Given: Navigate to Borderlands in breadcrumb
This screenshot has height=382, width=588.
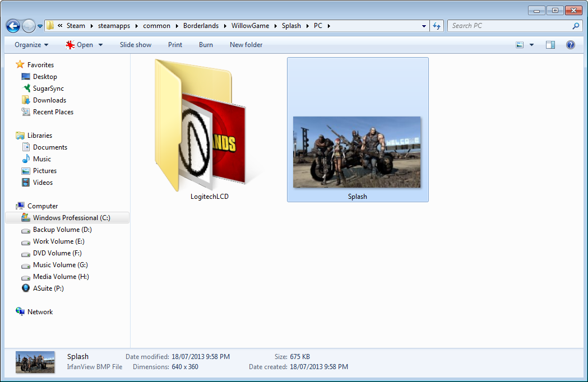Looking at the screenshot, I should 201,26.
